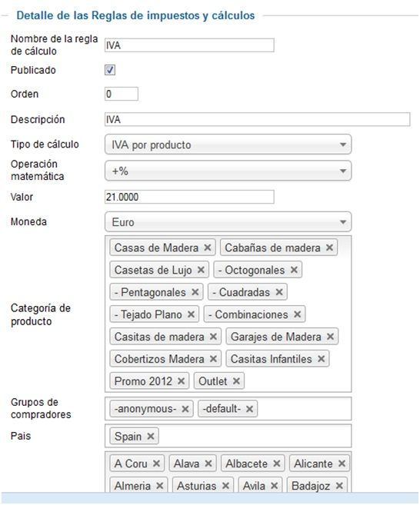Remove the Casitas Infantiles tag
The height and width of the screenshot is (505, 420).
click(321, 359)
